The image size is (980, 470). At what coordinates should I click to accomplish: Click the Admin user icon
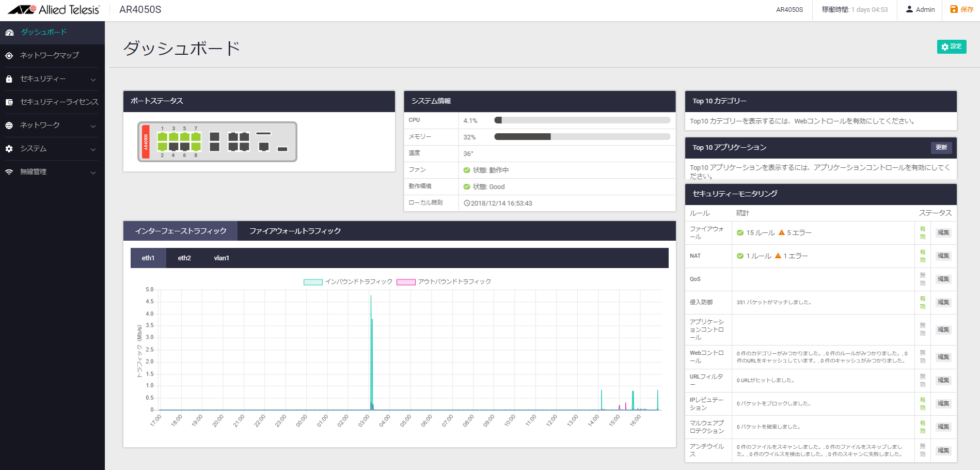pyautogui.click(x=909, y=9)
